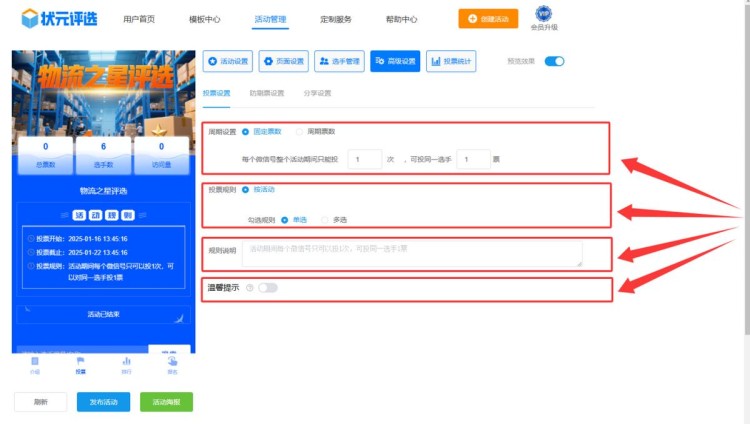Click the orange 创建活动 button

click(481, 18)
